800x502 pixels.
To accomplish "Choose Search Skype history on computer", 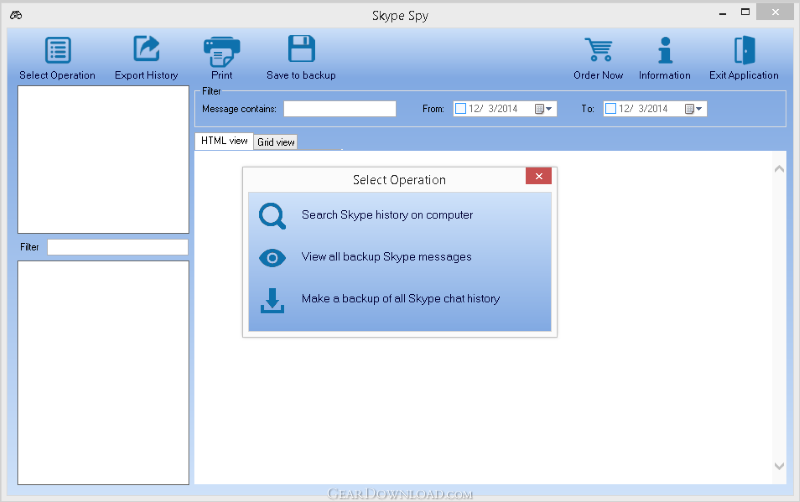I will (387, 215).
